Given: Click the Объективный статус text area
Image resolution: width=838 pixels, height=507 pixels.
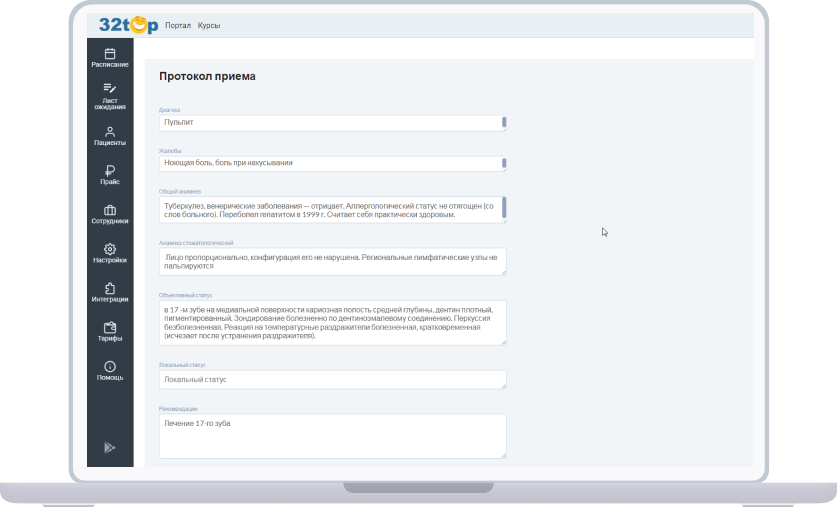Looking at the screenshot, I should [x=332, y=323].
